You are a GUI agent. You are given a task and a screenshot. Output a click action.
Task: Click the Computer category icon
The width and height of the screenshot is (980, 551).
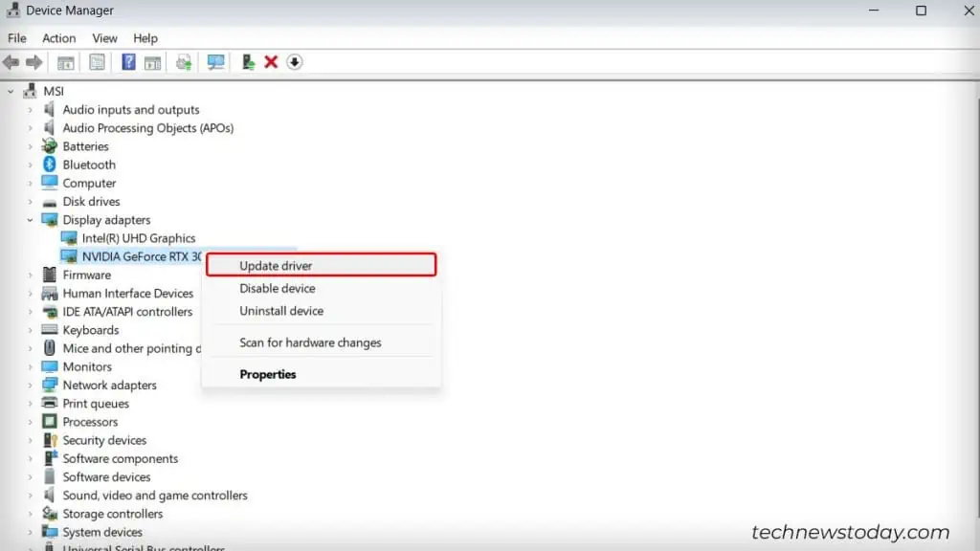click(x=50, y=183)
